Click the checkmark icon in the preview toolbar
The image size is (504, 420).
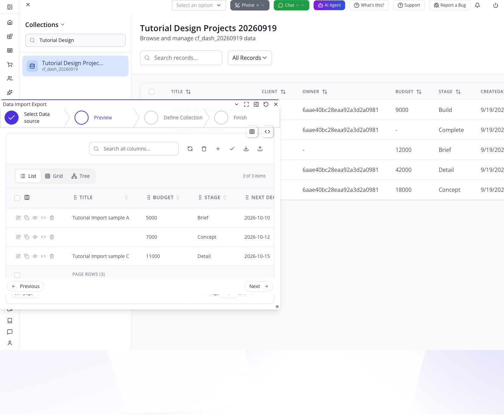[232, 149]
